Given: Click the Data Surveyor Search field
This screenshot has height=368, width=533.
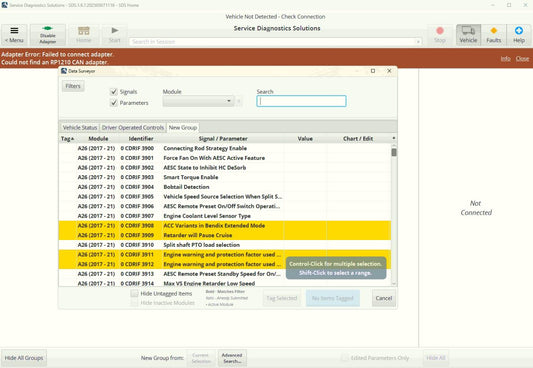Looking at the screenshot, I should [x=301, y=101].
